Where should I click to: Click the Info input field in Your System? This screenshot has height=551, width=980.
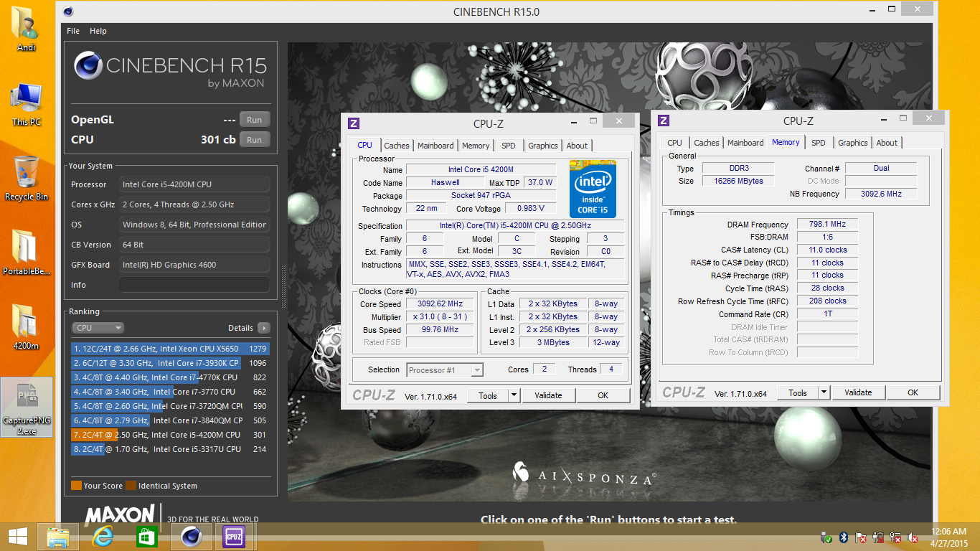(194, 285)
